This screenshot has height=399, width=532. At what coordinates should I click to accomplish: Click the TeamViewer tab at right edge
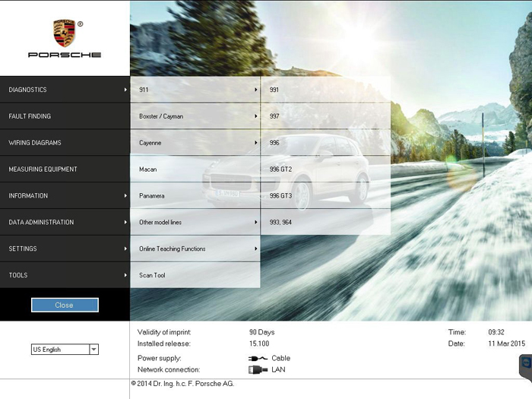(x=526, y=367)
